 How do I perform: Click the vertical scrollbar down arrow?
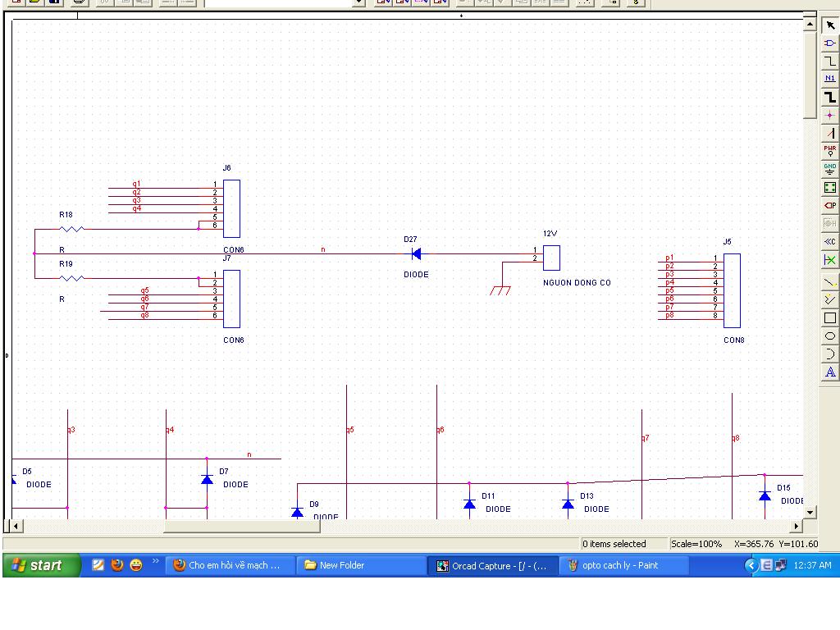pyautogui.click(x=810, y=512)
